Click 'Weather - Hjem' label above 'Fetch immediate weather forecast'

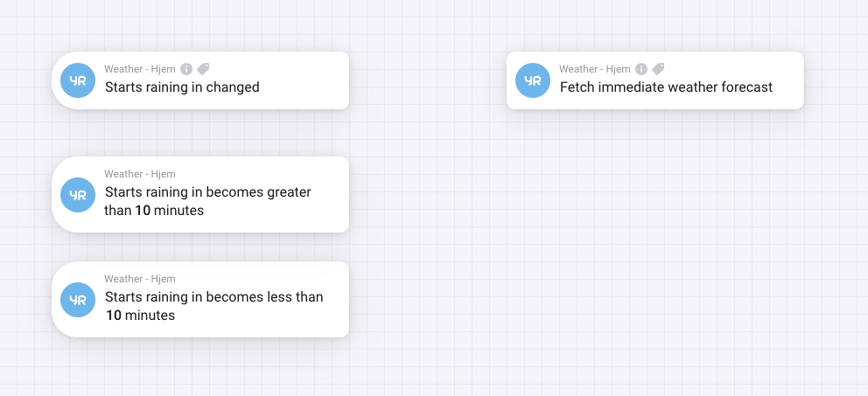coord(594,69)
